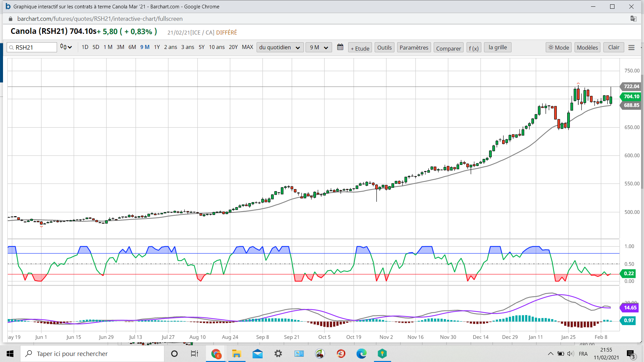The height and width of the screenshot is (362, 644).
Task: Select the 1Y time range
Action: click(157, 47)
